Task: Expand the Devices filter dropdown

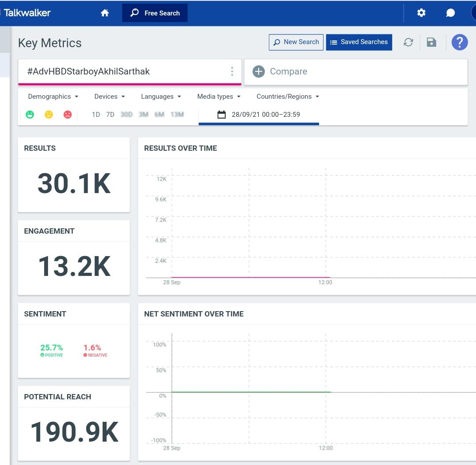Action: point(110,97)
